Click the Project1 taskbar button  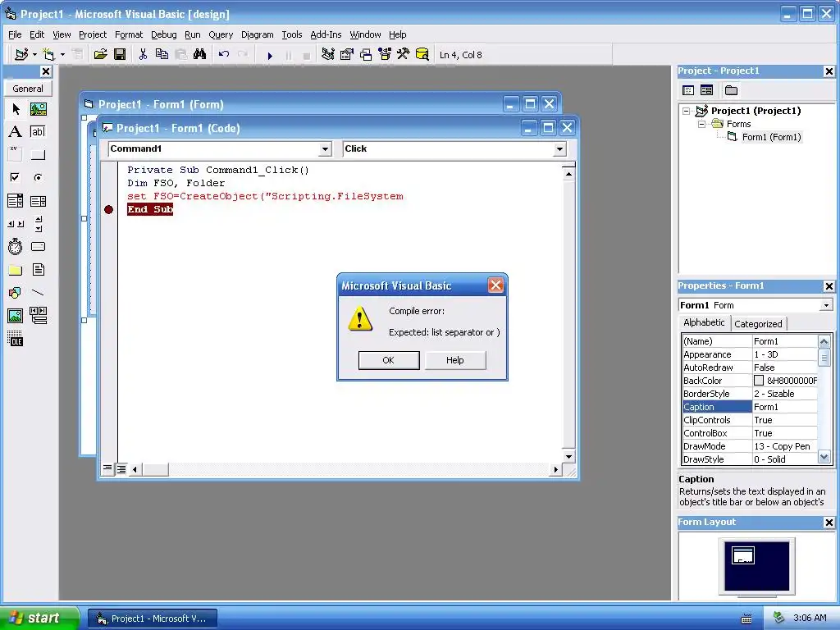pyautogui.click(x=153, y=619)
